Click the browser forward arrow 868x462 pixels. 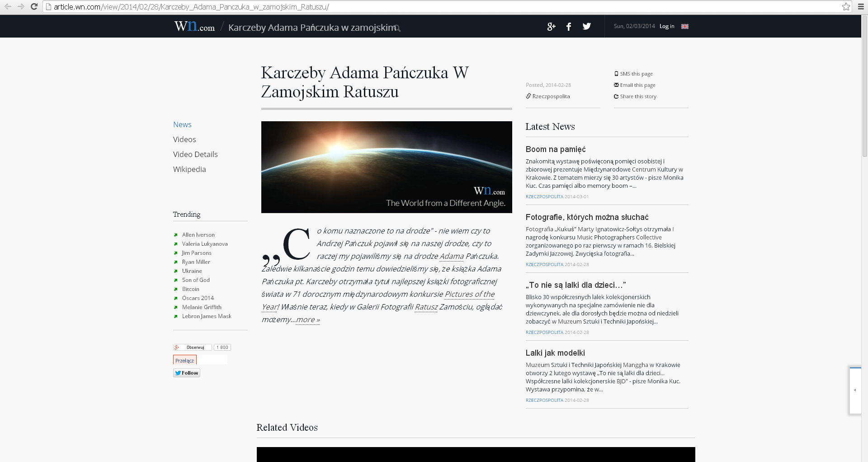click(x=21, y=6)
